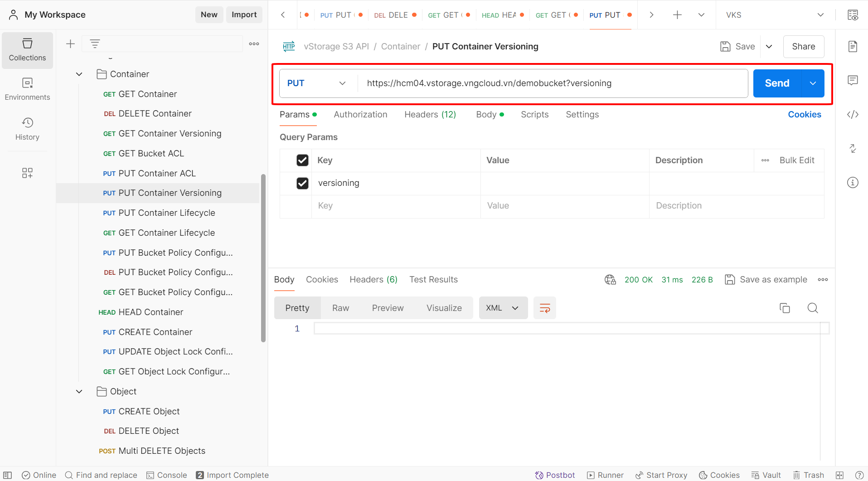Click the copy response icon

[785, 308]
